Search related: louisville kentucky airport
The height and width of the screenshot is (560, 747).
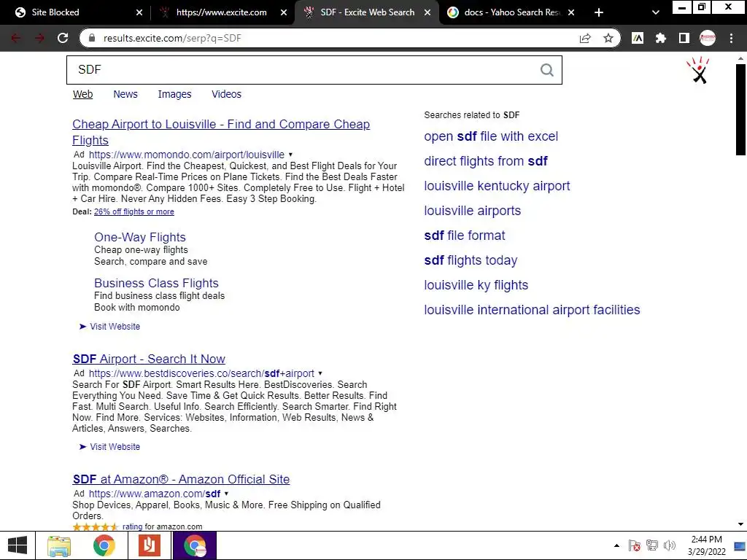(497, 186)
